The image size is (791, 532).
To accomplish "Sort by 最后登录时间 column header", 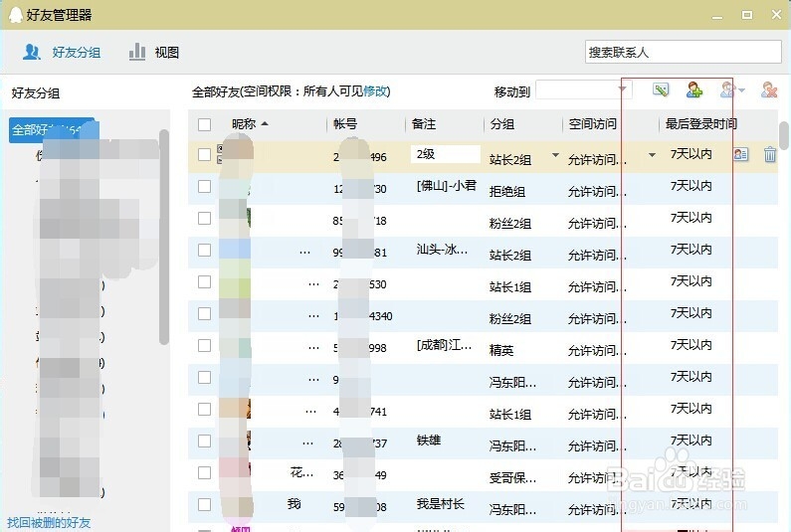I will (x=701, y=123).
